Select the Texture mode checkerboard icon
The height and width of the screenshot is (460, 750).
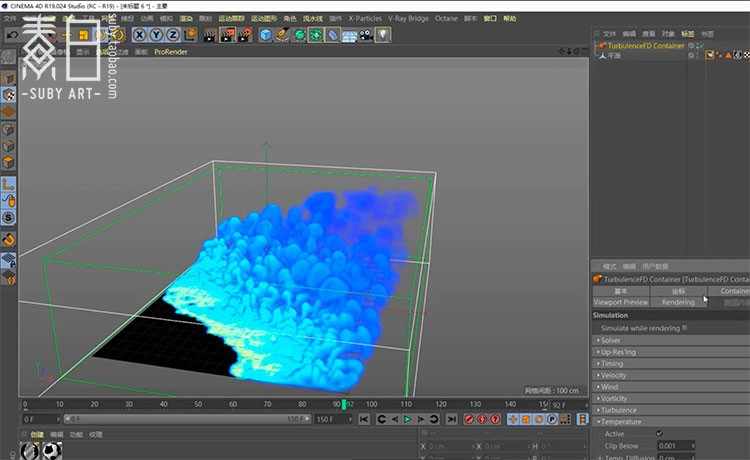click(x=9, y=95)
